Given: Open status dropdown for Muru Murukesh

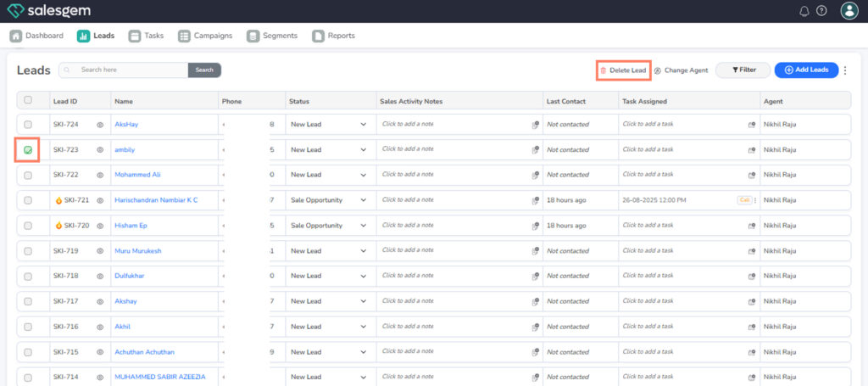Looking at the screenshot, I should coord(364,251).
